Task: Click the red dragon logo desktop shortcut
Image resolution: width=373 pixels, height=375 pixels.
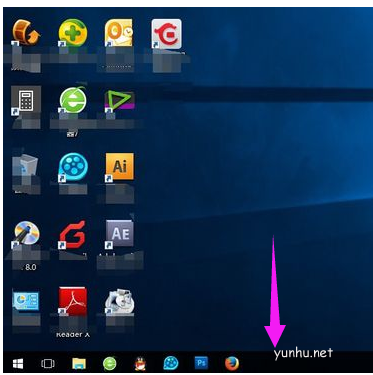Action: coord(166,34)
